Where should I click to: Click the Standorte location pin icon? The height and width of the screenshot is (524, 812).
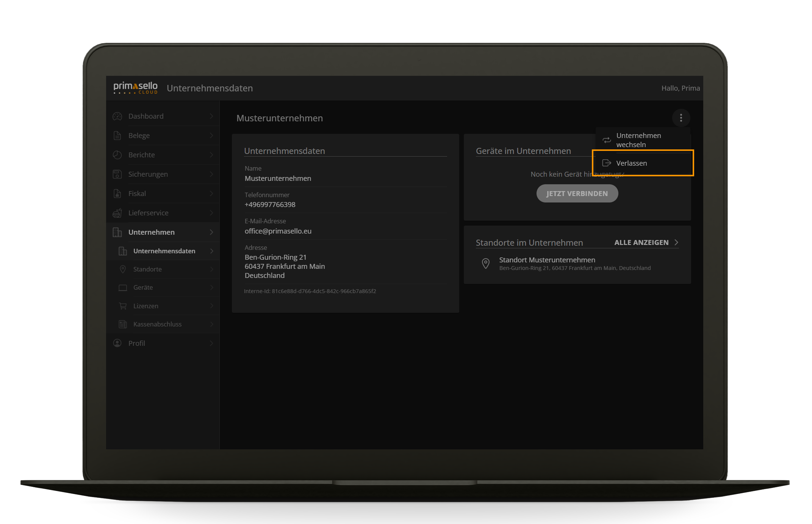[122, 269]
